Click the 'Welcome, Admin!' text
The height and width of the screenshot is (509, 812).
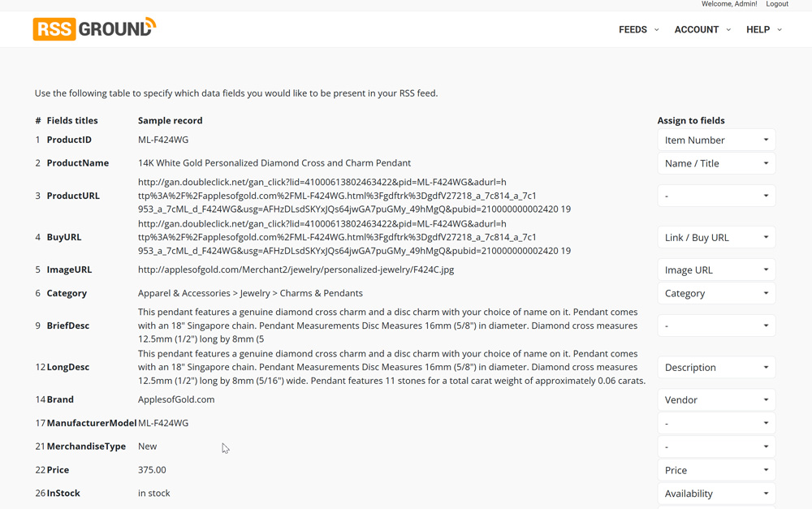click(729, 4)
